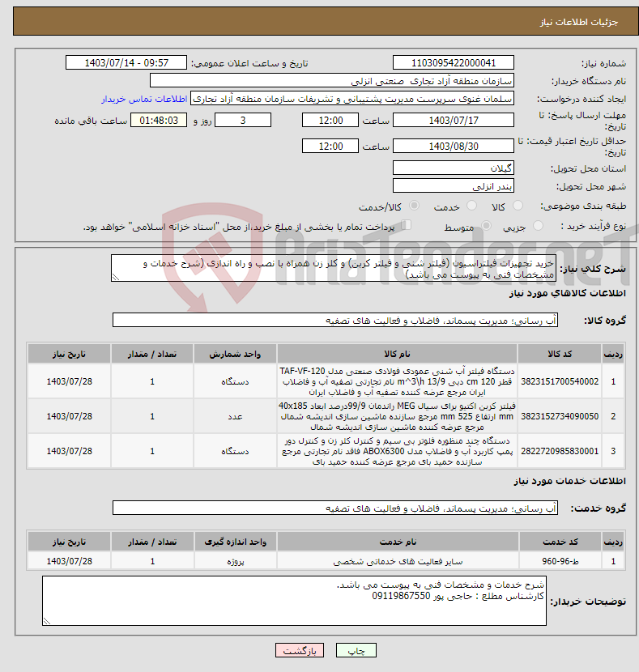
Task: Click the response deadline time 12:00 field
Action: click(x=330, y=120)
